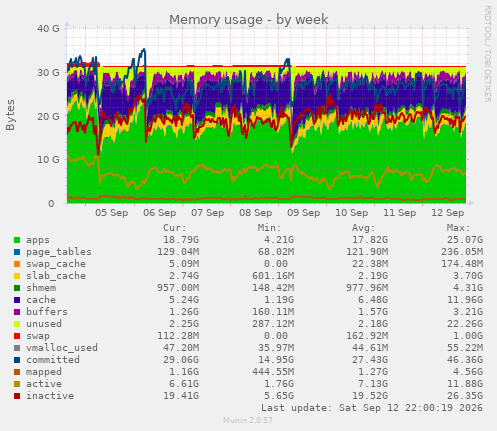Click the green apps legend swatch
This screenshot has width=497, height=431.
pos(17,240)
